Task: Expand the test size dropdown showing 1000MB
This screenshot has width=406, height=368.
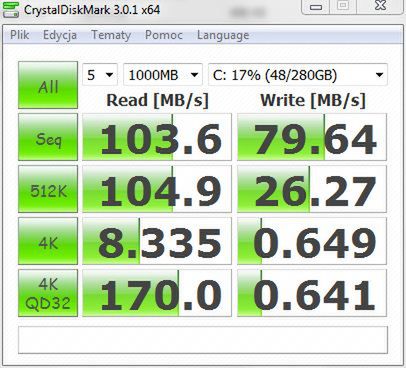Action: 163,75
